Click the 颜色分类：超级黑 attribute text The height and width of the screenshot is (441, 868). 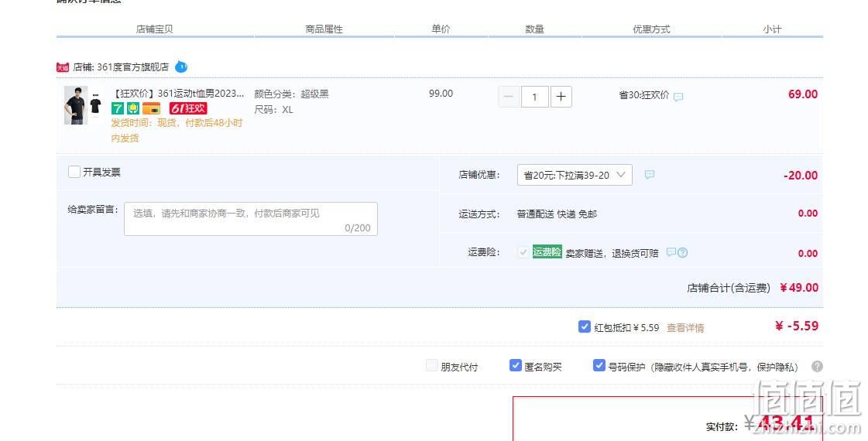coord(291,94)
